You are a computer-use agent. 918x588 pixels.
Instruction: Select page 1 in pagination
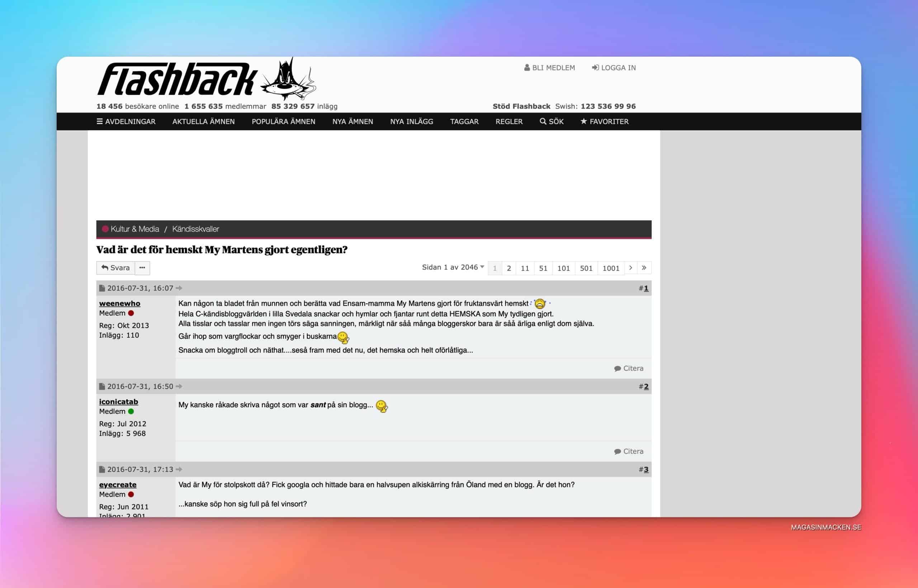tap(495, 268)
